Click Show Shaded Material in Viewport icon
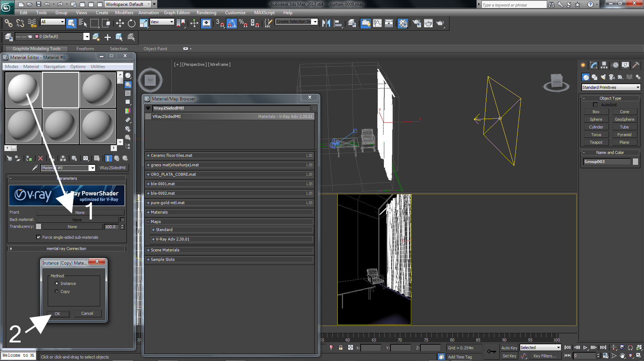Screen dimensions: 644x361 tap(97, 158)
